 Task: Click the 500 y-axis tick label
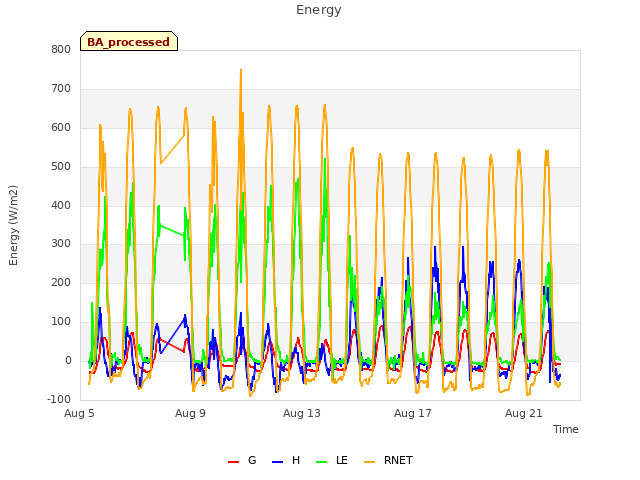pyautogui.click(x=61, y=166)
